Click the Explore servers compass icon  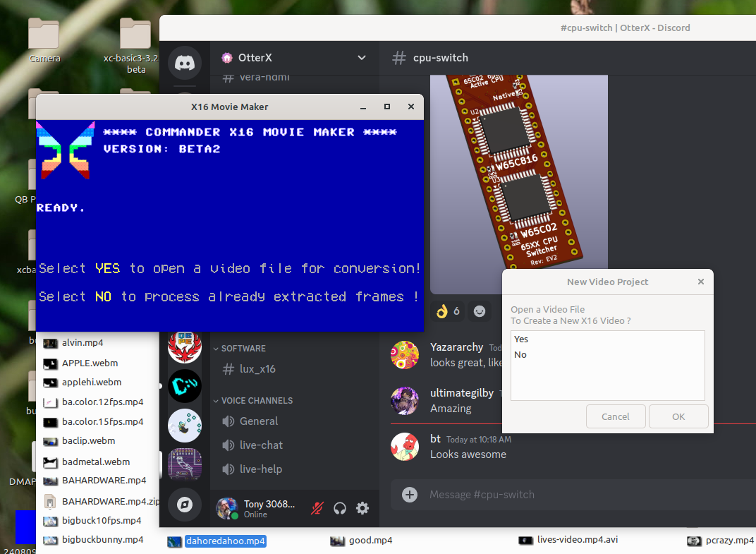(x=185, y=505)
